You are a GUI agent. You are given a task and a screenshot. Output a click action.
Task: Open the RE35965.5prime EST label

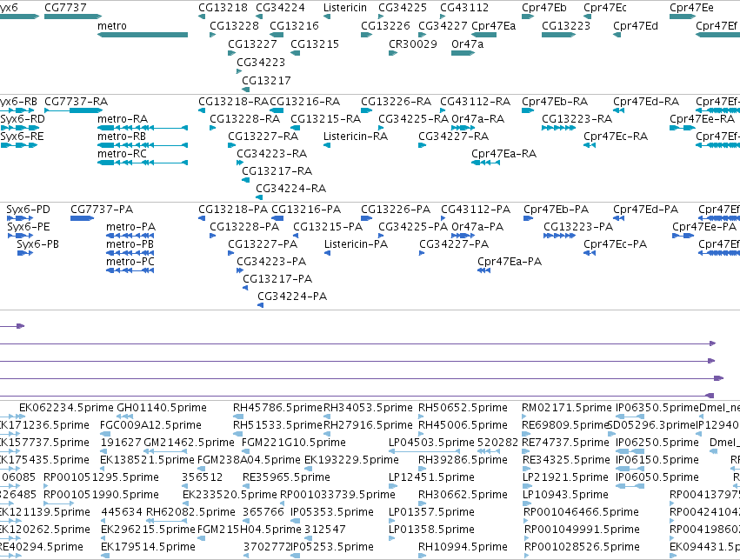pos(286,477)
